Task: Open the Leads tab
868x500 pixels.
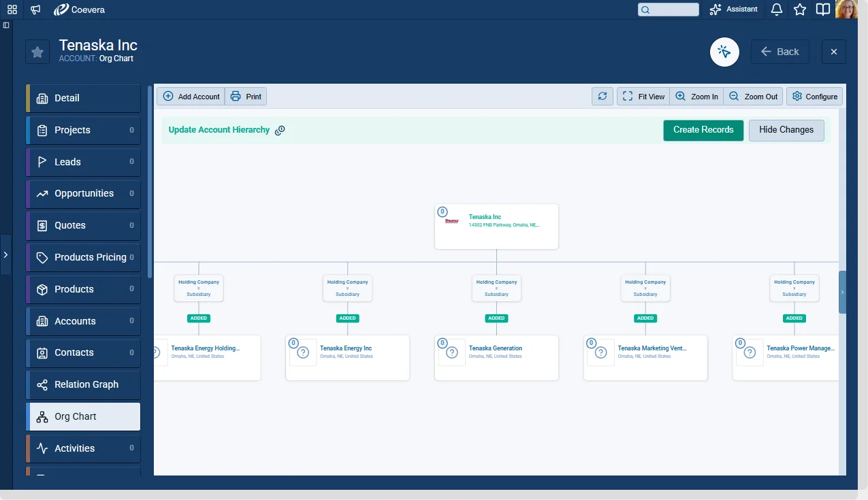Action: click(83, 162)
